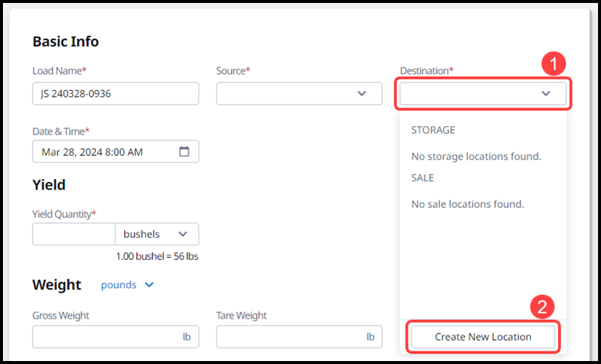Screen dimensions: 601x364
Task: Click the Yield Quantity number field
Action: click(74, 234)
